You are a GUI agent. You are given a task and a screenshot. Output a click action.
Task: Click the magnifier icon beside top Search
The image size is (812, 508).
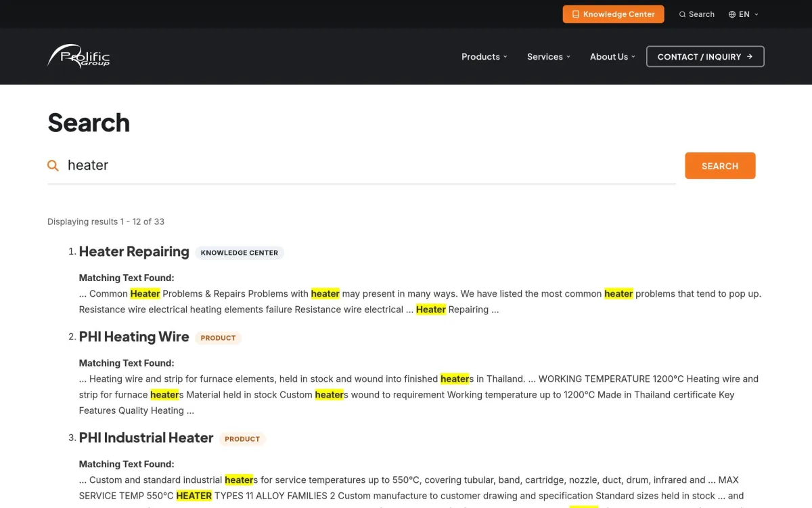(682, 14)
